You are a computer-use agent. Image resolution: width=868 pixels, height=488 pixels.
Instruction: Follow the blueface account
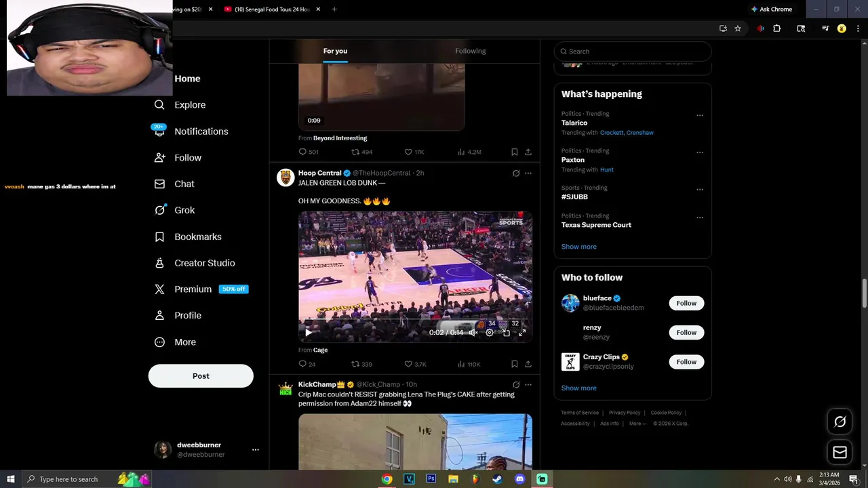click(686, 303)
